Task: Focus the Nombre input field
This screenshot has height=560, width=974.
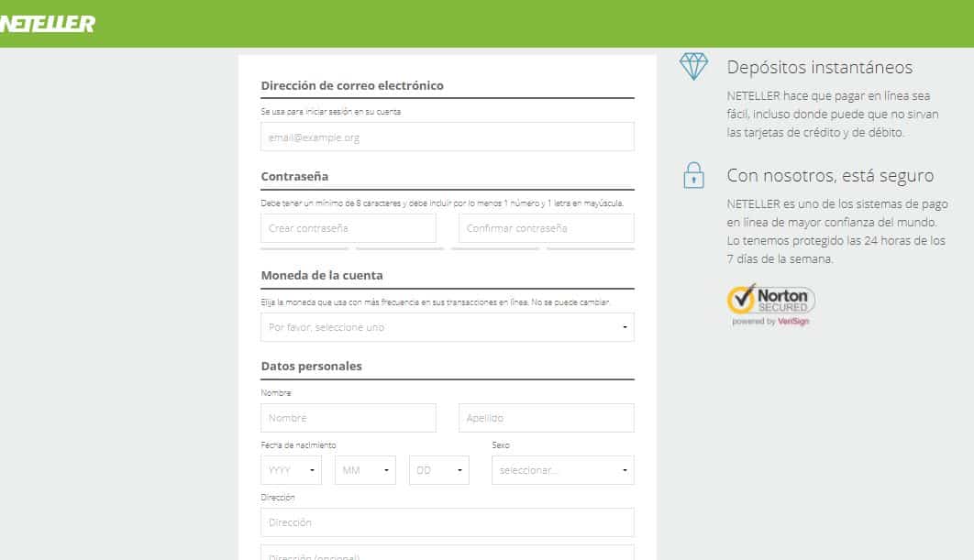Action: pos(349,418)
